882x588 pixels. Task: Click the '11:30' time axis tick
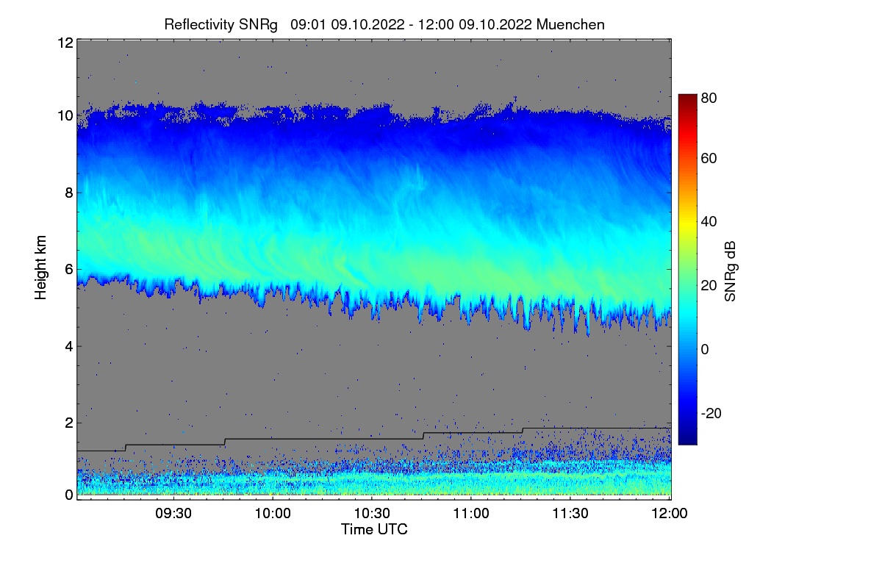[x=571, y=514]
